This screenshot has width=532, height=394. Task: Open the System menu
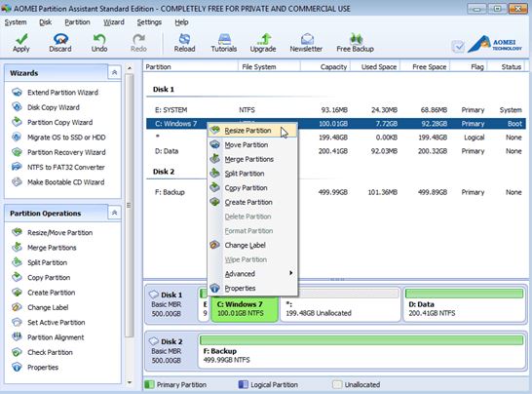pyautogui.click(x=16, y=22)
